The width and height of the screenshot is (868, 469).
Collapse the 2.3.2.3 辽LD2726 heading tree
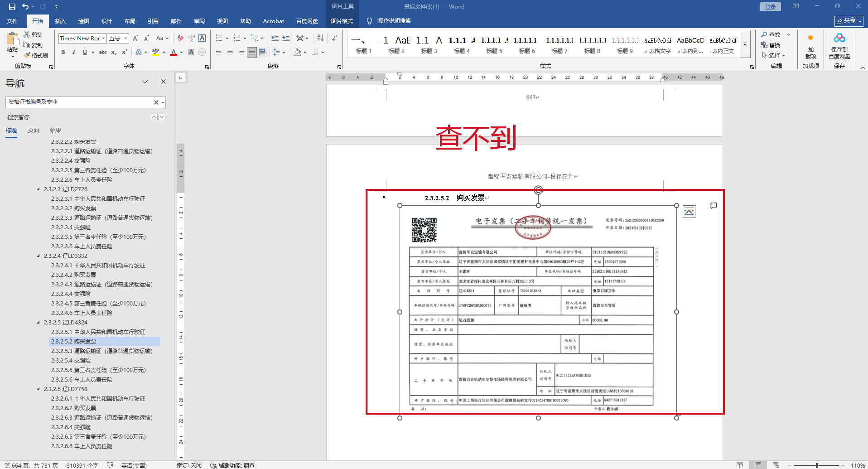pyautogui.click(x=39, y=189)
